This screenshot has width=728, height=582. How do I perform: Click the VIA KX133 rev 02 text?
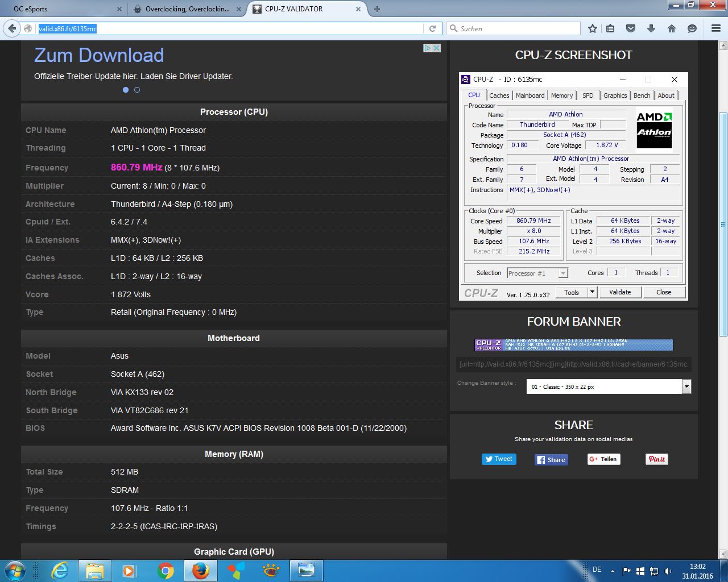(142, 392)
